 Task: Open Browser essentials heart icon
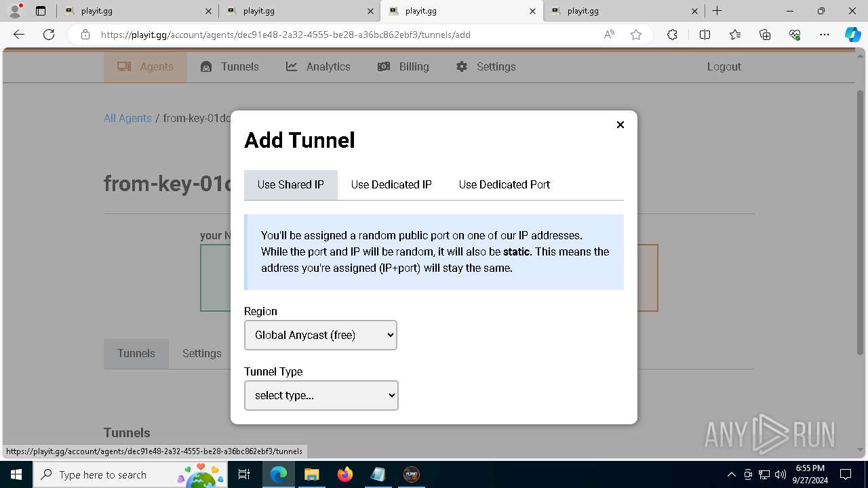pyautogui.click(x=795, y=35)
